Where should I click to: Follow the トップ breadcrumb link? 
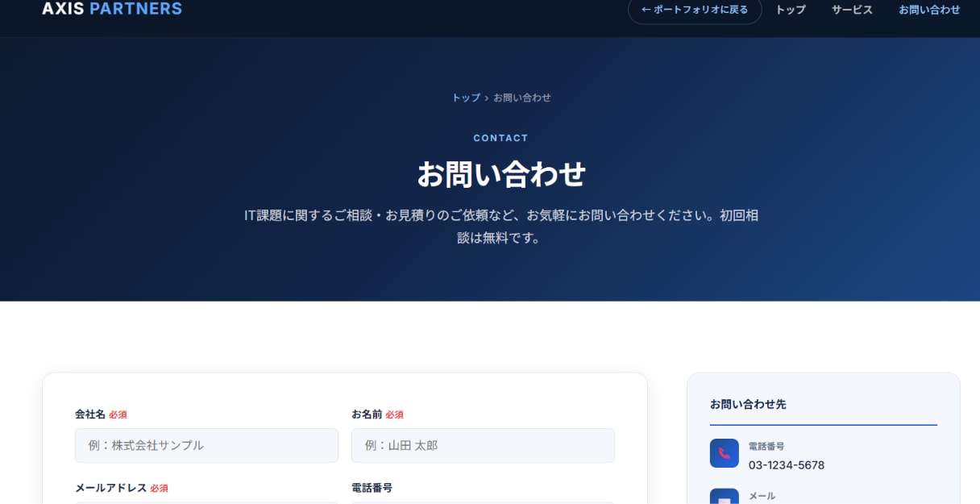coord(466,98)
